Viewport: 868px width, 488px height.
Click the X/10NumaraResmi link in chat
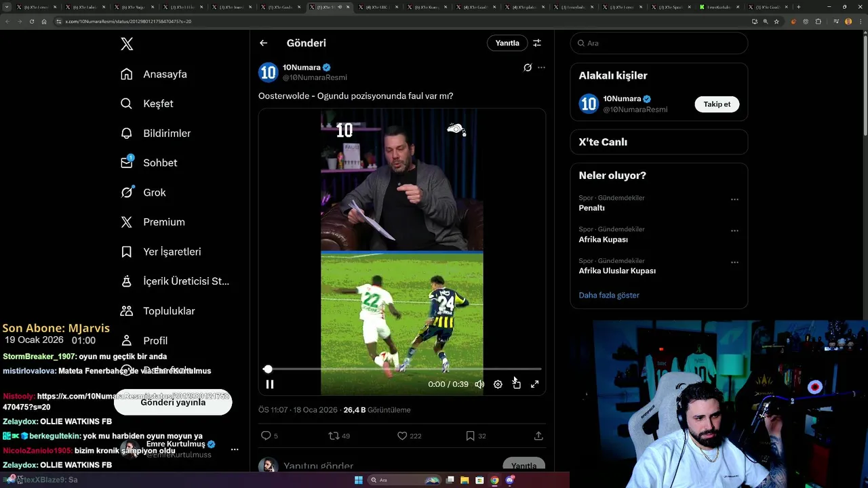coord(116,401)
